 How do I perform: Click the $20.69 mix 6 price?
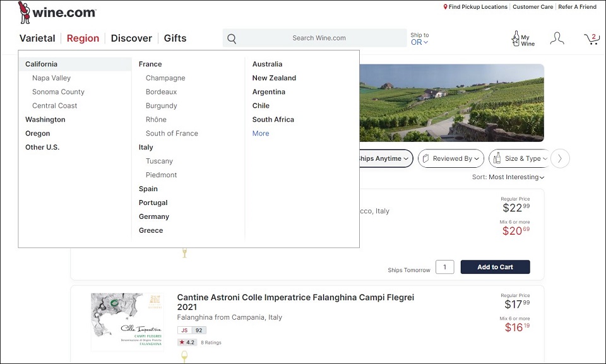pyautogui.click(x=516, y=231)
